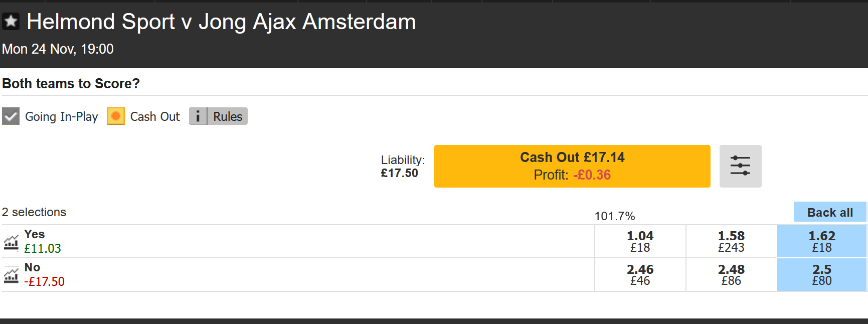Select No price 2.46 with £46
This screenshot has width=868, height=324.
click(x=640, y=275)
